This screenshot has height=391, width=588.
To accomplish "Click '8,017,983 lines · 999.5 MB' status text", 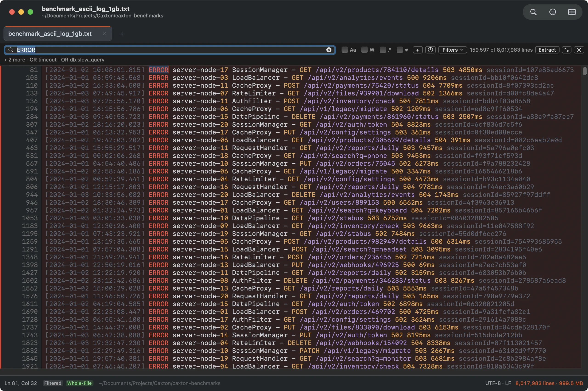I will point(549,383).
